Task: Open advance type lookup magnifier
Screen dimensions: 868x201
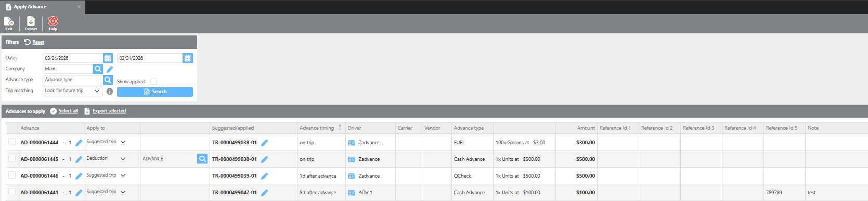Action: pos(108,80)
